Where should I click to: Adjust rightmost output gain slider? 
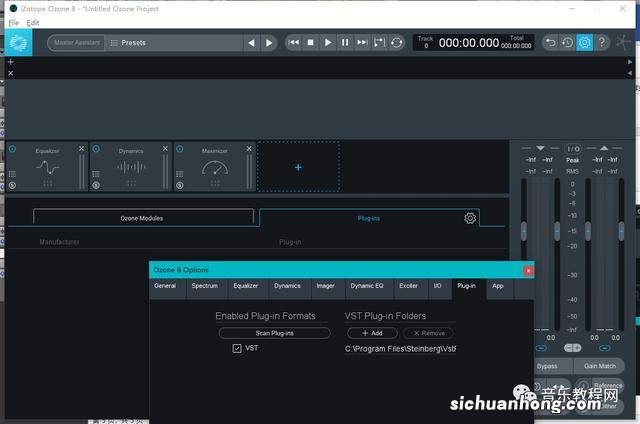[x=621, y=231]
